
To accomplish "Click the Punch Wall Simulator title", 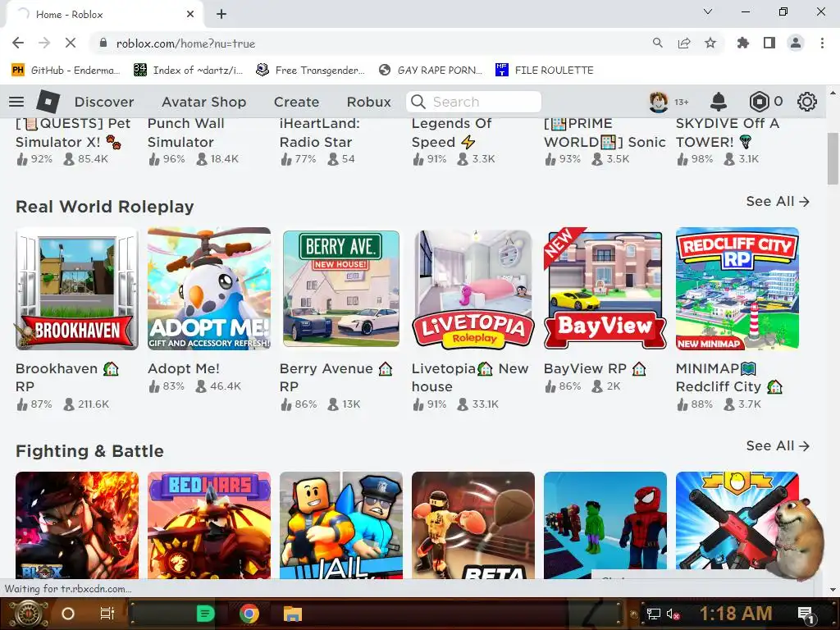I will pos(186,132).
